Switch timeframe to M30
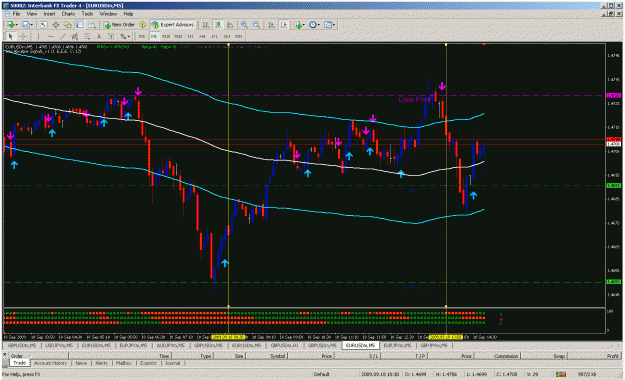The image size is (625, 380). (178, 36)
